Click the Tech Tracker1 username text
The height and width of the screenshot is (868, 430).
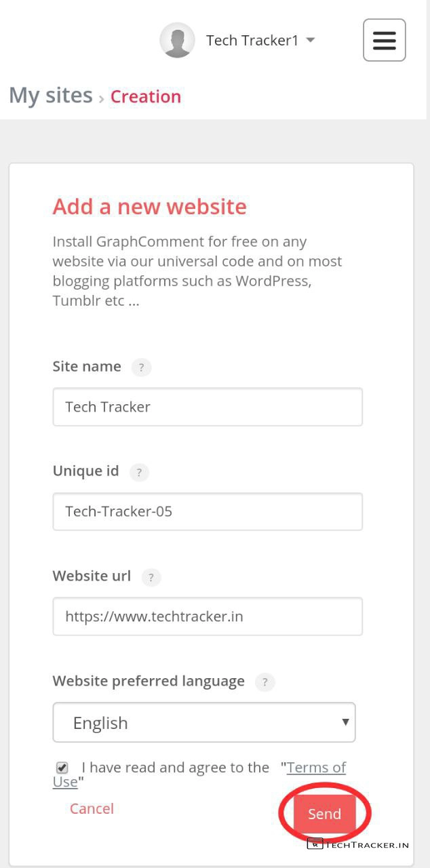(252, 41)
